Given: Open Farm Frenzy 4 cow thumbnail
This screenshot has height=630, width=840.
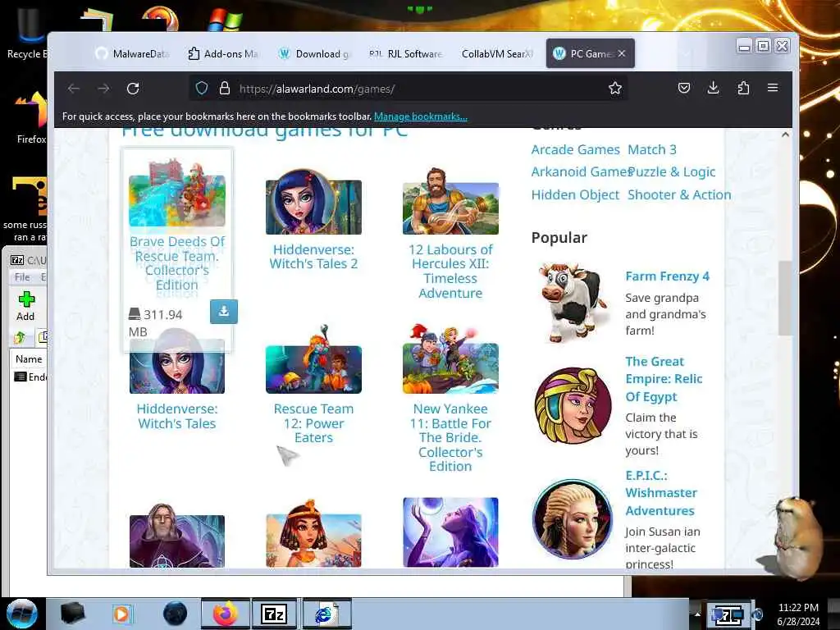Looking at the screenshot, I should pyautogui.click(x=573, y=302).
